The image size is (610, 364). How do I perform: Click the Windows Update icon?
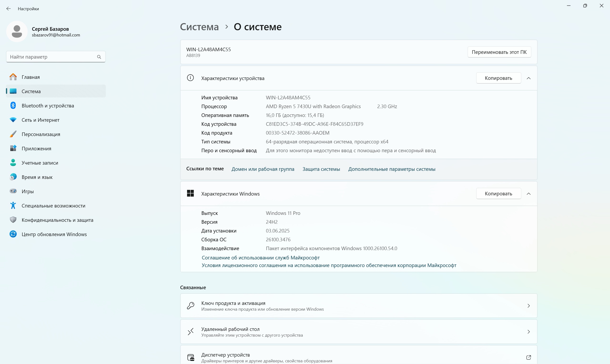tap(13, 234)
